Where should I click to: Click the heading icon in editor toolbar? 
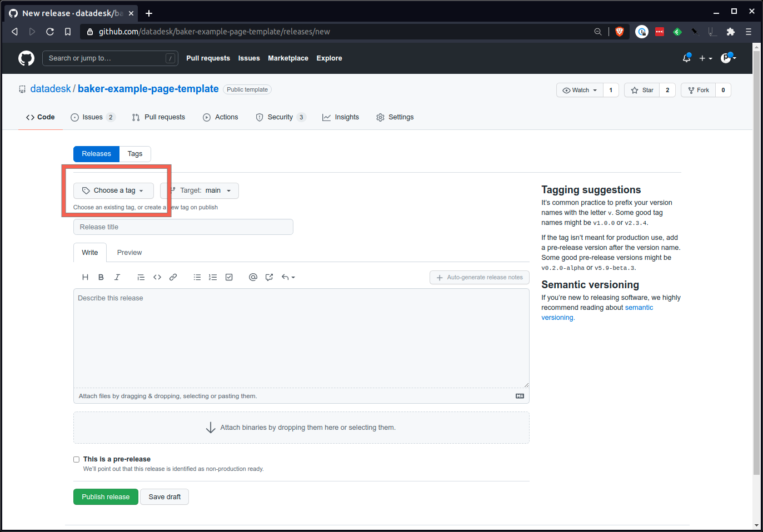[x=85, y=277]
